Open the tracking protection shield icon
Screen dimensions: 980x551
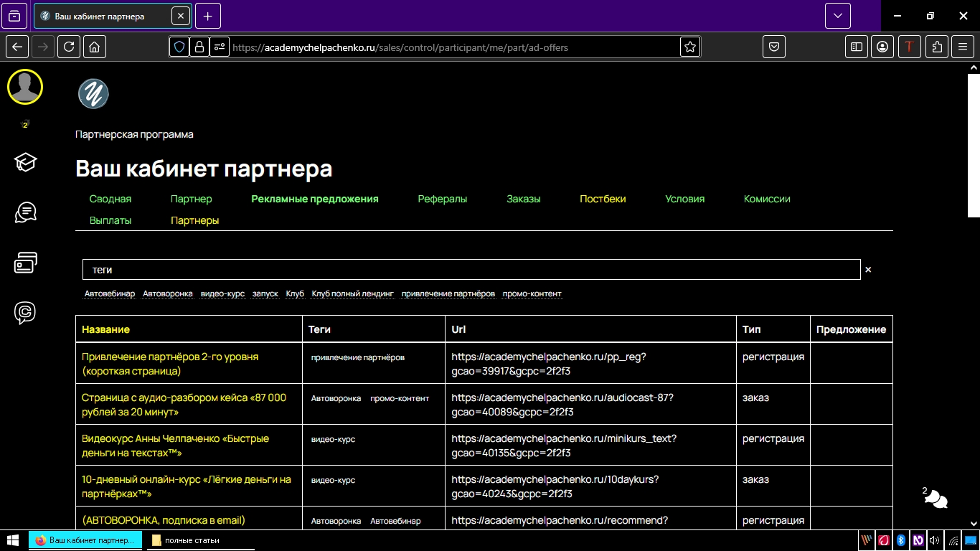click(x=179, y=47)
